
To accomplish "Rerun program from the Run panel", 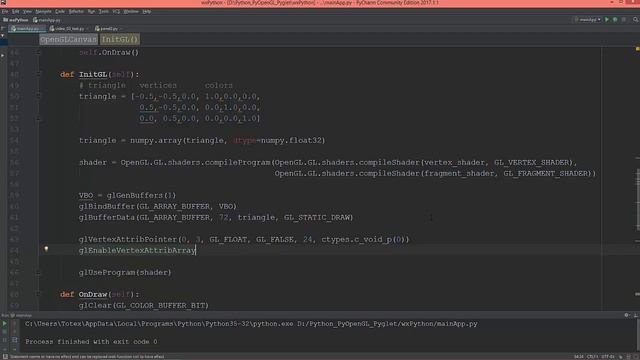I will 4,323.
